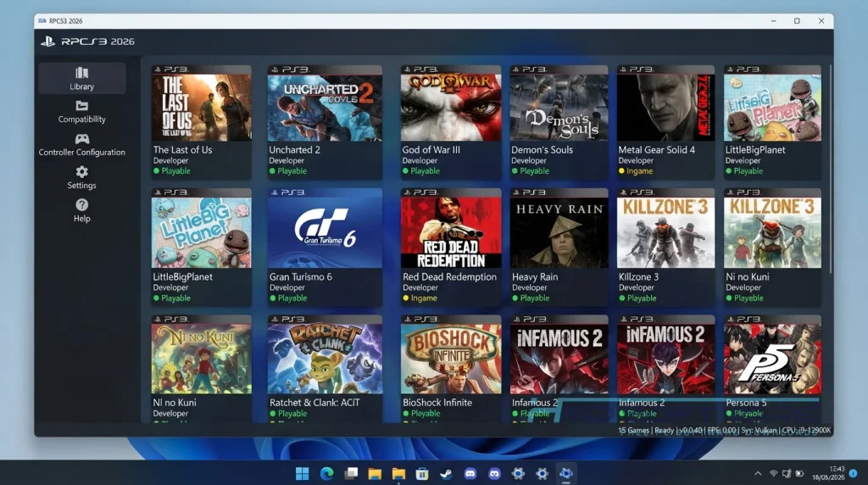Launch Microsoft Edge from the taskbar
This screenshot has height=485, width=868.
(326, 473)
